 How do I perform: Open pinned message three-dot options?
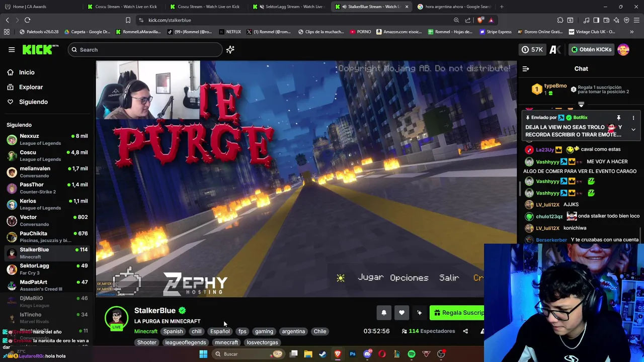click(633, 118)
